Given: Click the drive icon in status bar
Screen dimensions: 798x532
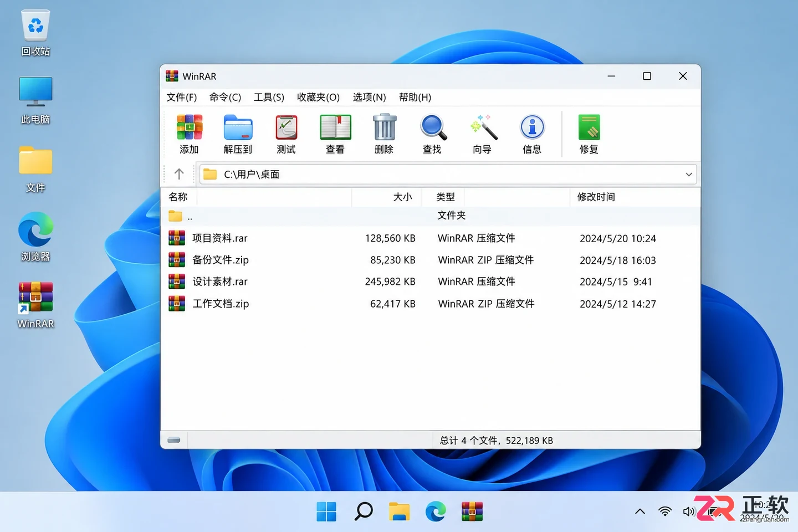Looking at the screenshot, I should click(x=174, y=440).
